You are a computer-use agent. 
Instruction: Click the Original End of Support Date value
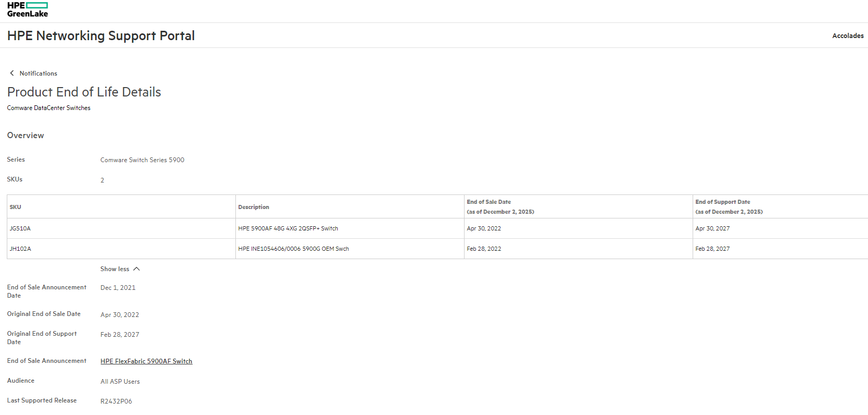tap(120, 335)
